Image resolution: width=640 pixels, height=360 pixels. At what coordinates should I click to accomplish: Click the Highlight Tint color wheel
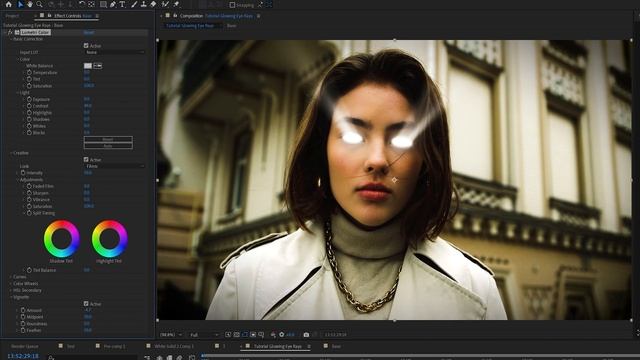click(109, 239)
